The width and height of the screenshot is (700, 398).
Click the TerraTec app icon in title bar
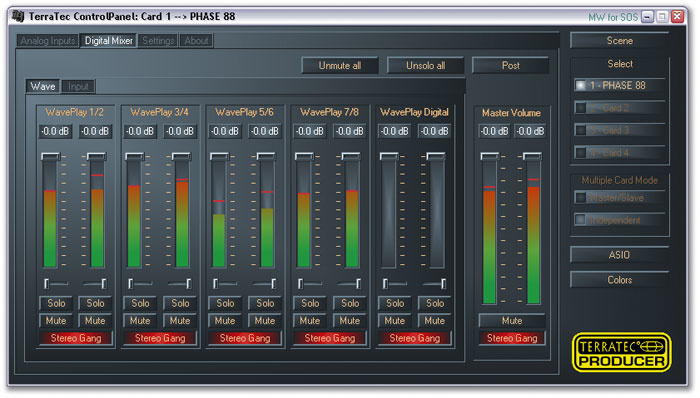(x=18, y=16)
